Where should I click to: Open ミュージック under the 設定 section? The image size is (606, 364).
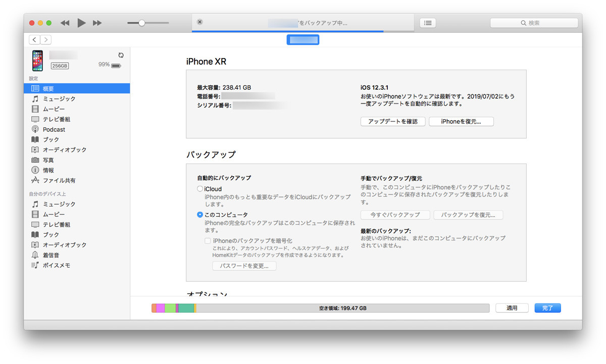tap(77, 99)
